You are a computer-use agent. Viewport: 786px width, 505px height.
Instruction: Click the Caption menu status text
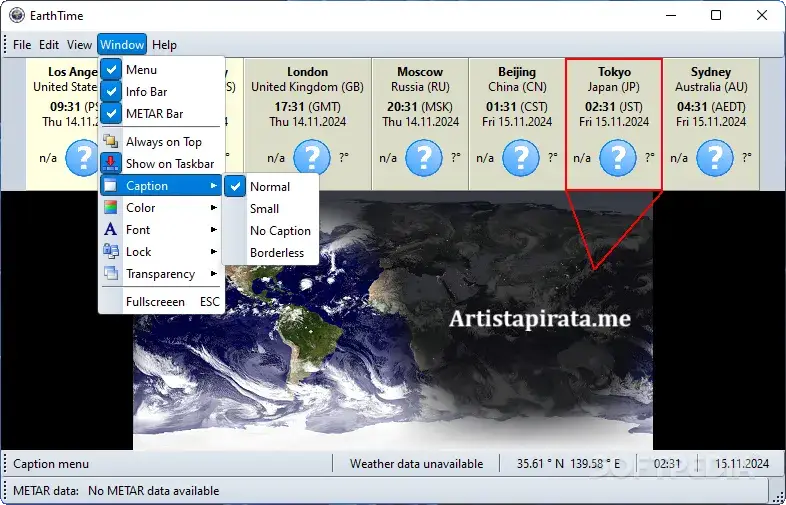click(x=51, y=464)
